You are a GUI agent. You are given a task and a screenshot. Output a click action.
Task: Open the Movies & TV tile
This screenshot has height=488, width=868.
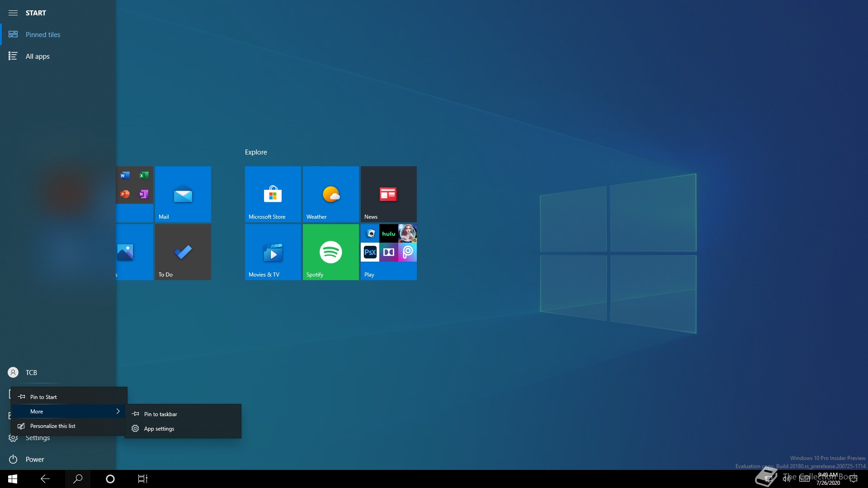click(273, 252)
